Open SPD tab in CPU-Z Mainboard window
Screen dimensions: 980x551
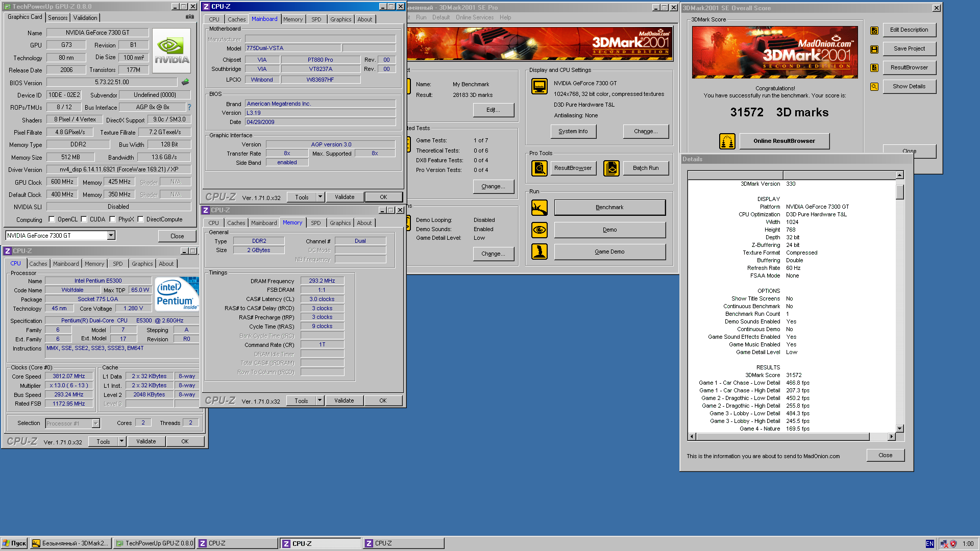(x=316, y=19)
